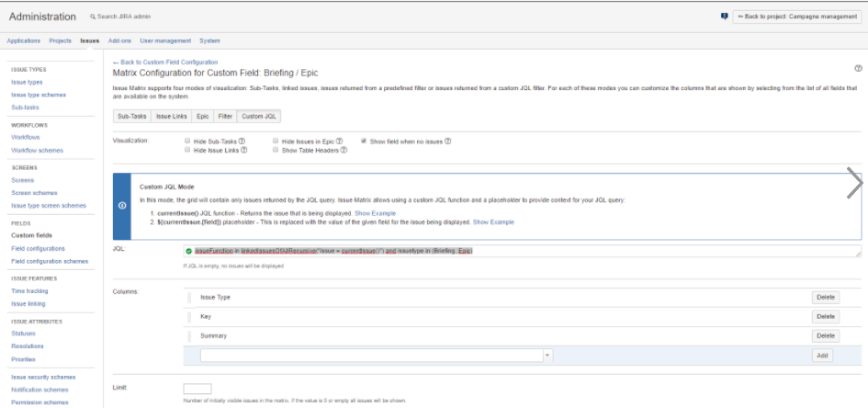Open Issues admin menu
Viewport: 868px width, 408px height.
90,41
